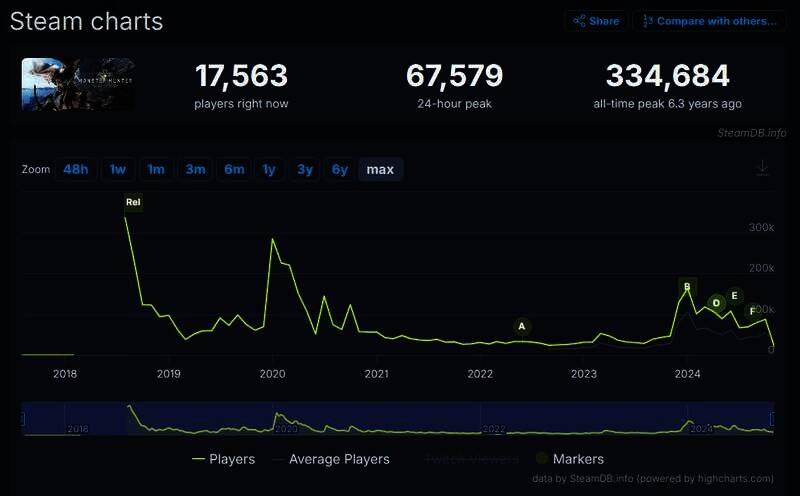Enable the Twitch viewers series
The height and width of the screenshot is (496, 800).
point(471,459)
